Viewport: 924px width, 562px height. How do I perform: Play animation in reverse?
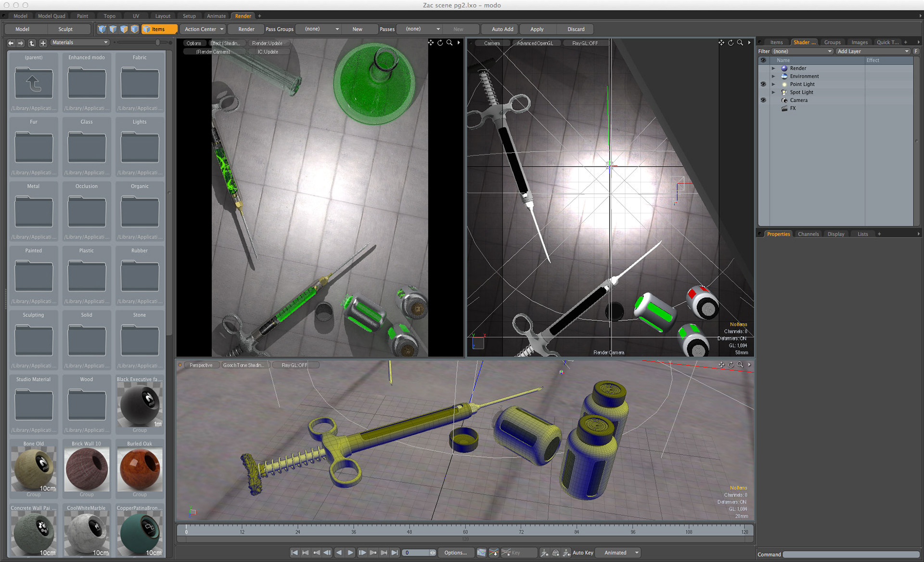coord(339,553)
